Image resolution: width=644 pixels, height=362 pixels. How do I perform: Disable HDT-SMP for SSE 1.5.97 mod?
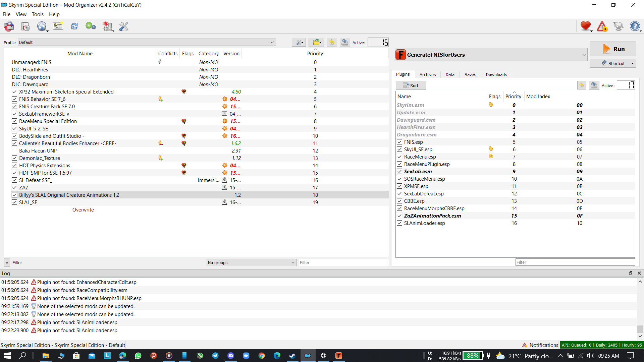coord(14,173)
